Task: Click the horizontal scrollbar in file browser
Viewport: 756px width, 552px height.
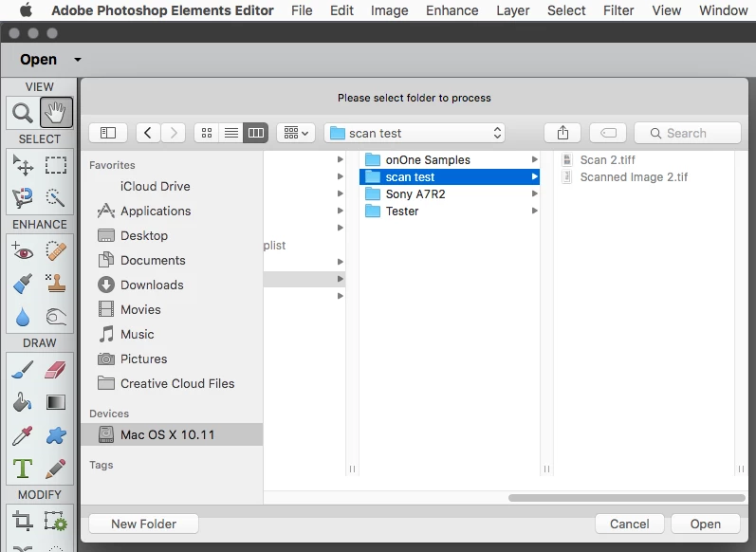Action: pos(626,498)
